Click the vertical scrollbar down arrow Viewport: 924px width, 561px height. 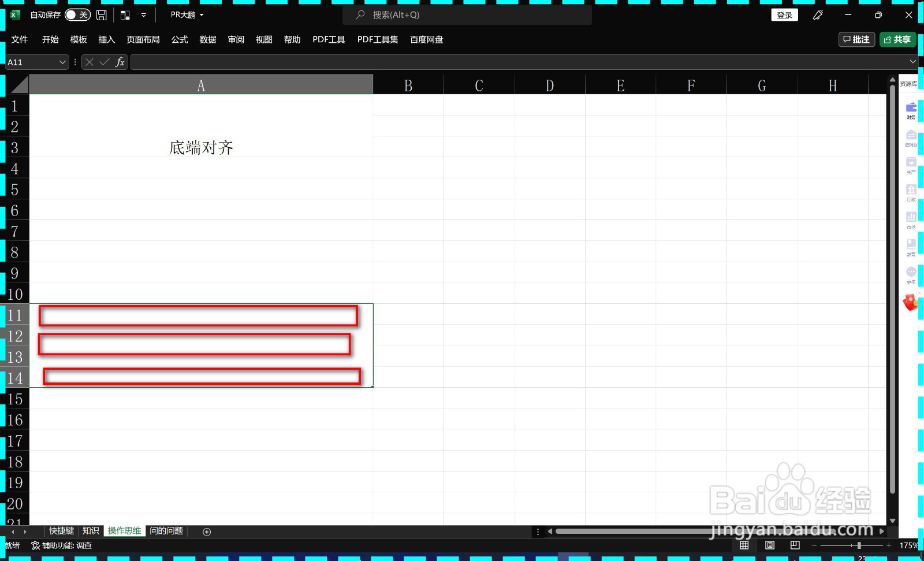(x=893, y=521)
